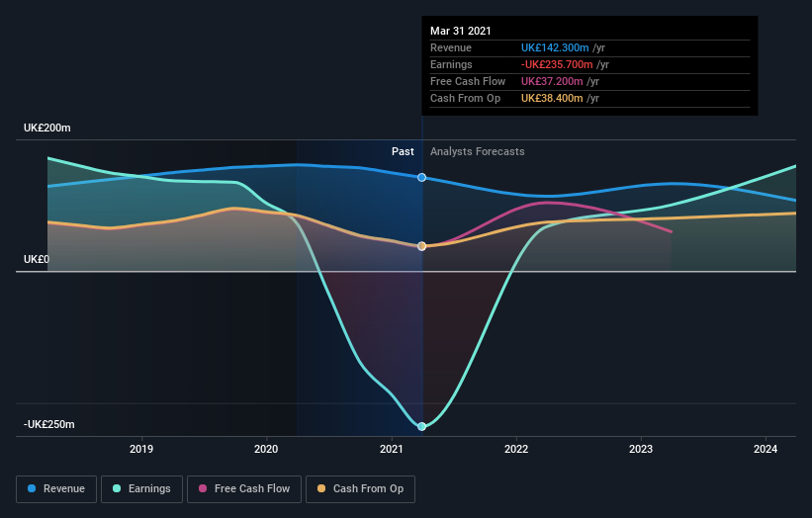
Task: Click the 2023 axis label
Action: click(x=641, y=449)
